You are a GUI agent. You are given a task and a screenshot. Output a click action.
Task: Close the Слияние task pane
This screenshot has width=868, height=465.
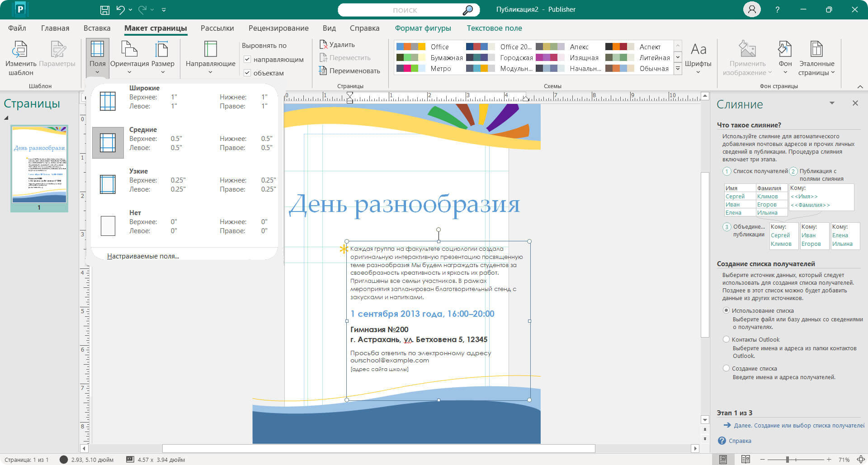coord(855,103)
